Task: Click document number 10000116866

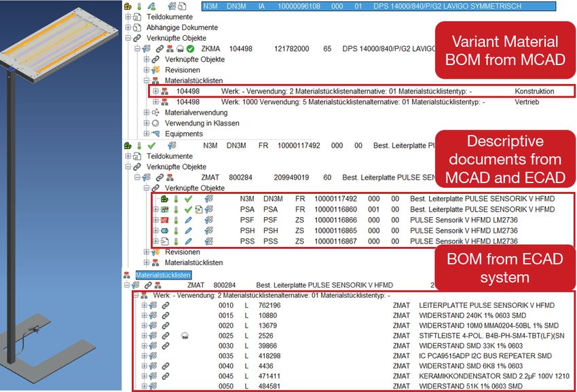Action: tap(335, 220)
